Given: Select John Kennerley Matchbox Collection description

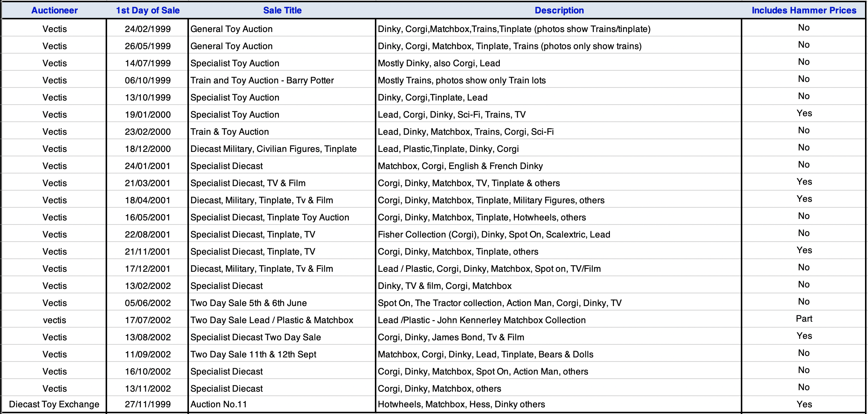Looking at the screenshot, I should coord(482,320).
